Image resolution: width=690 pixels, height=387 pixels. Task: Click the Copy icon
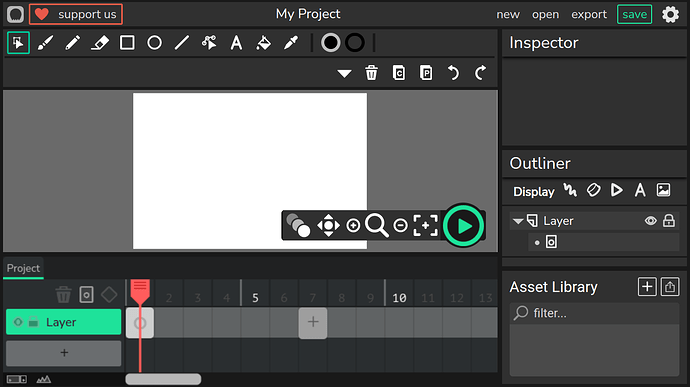pyautogui.click(x=399, y=73)
